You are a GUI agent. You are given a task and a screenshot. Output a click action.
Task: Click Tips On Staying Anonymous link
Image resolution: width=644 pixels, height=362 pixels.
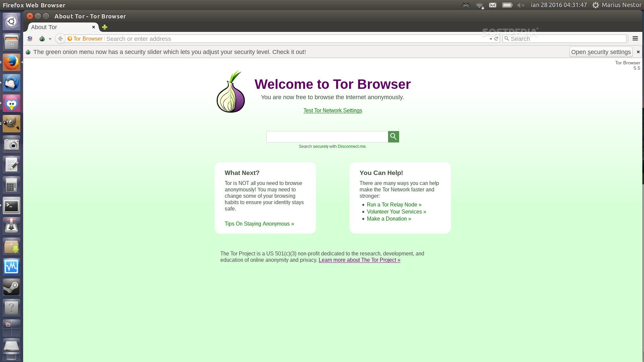[x=259, y=224]
